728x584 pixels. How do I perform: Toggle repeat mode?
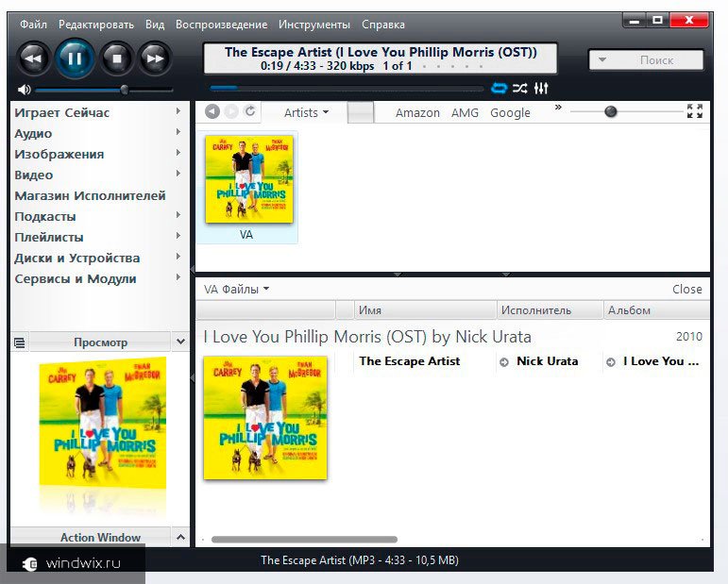pyautogui.click(x=499, y=88)
